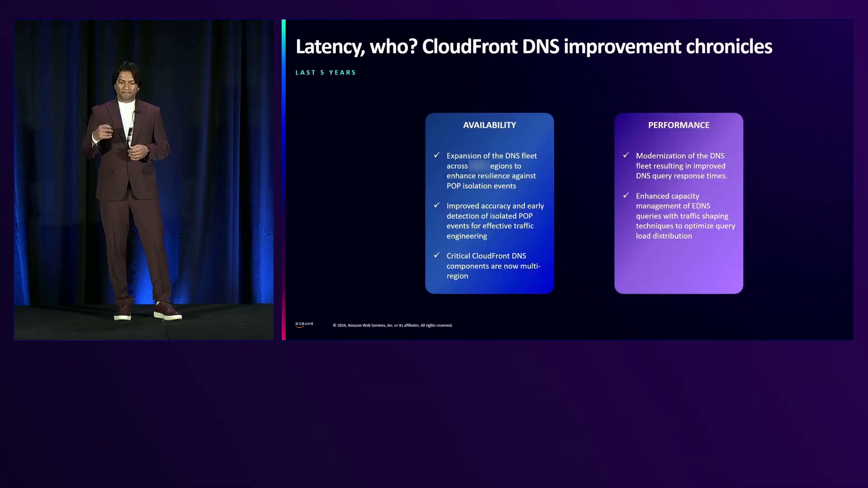Click text 'POP isolation events' in Availability card
This screenshot has height=488, width=868.
tap(481, 186)
